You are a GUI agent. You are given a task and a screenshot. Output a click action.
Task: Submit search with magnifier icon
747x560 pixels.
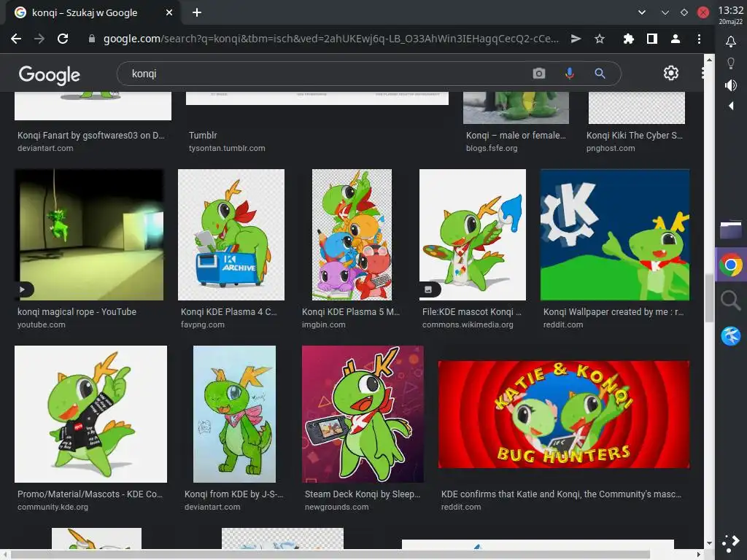pos(600,74)
